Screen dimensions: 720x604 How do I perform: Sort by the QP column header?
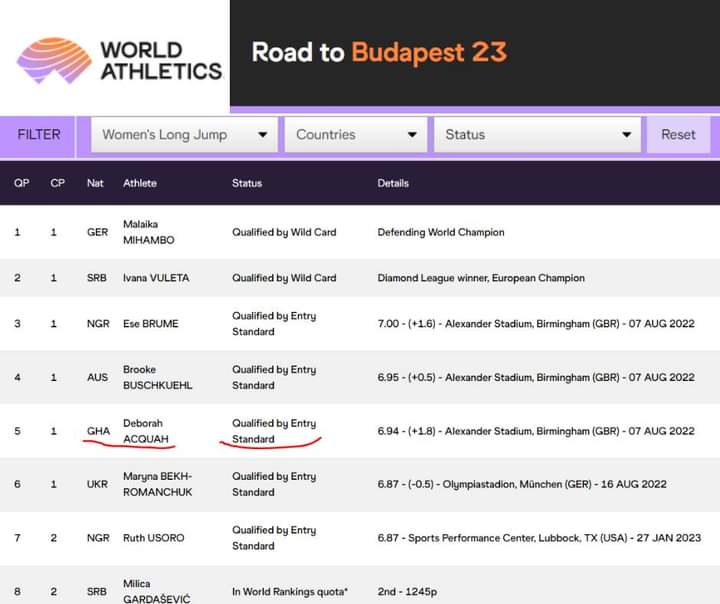(x=21, y=183)
